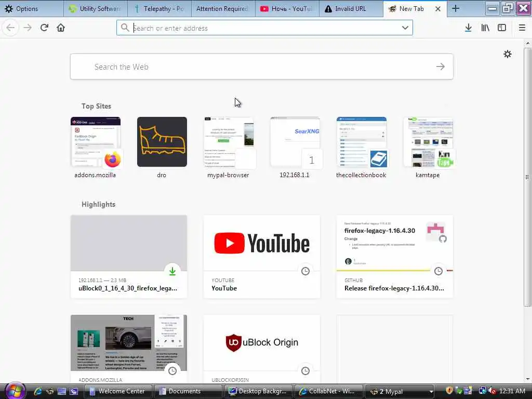Click the history clock icon on YouTube card

coord(305,271)
